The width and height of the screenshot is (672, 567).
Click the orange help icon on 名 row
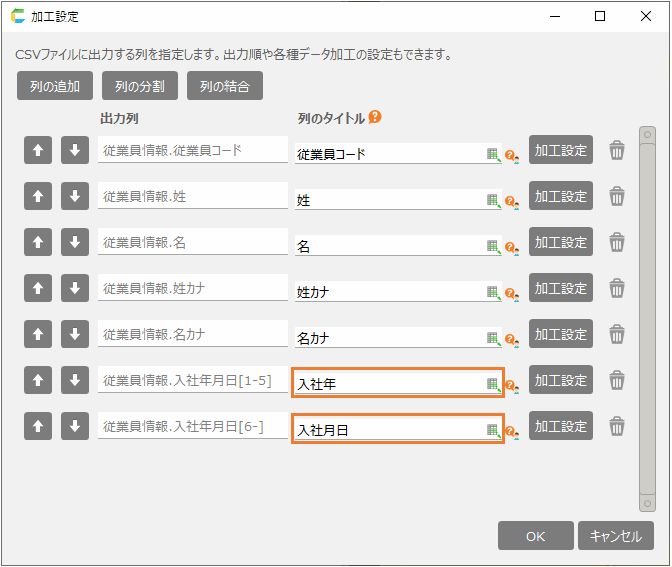[x=510, y=247]
